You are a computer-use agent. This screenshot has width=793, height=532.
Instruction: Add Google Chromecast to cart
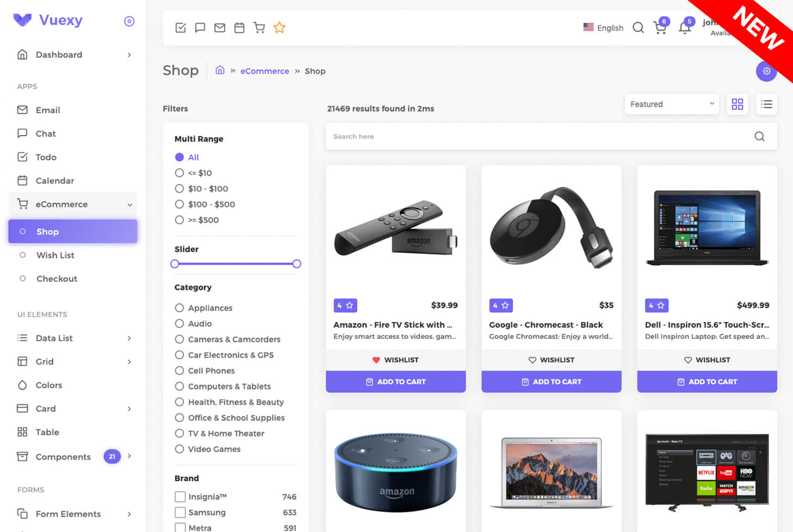pos(552,382)
